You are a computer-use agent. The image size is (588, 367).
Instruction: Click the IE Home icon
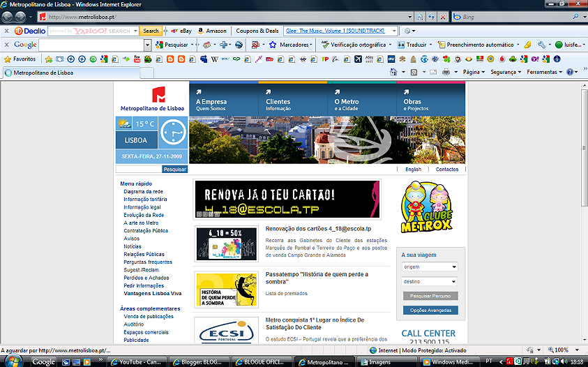(x=393, y=72)
